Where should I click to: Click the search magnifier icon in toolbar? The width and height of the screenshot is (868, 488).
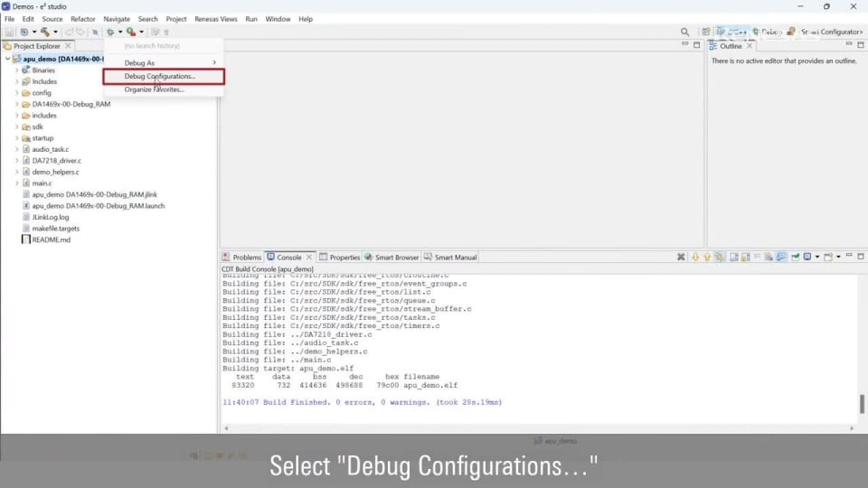[684, 32]
